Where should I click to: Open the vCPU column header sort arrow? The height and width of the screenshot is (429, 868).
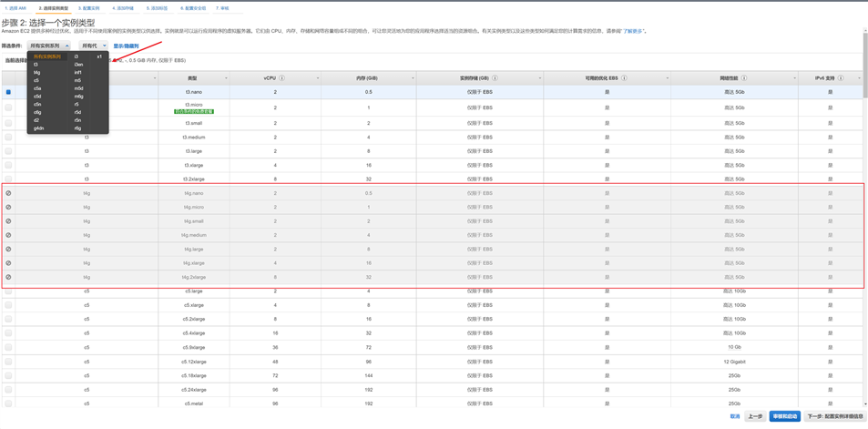(320, 78)
